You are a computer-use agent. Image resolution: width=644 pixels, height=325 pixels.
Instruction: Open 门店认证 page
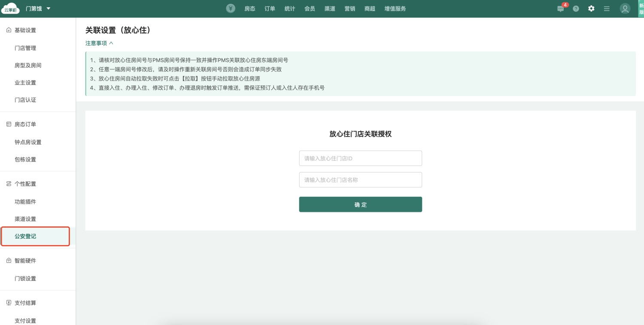[x=25, y=100]
